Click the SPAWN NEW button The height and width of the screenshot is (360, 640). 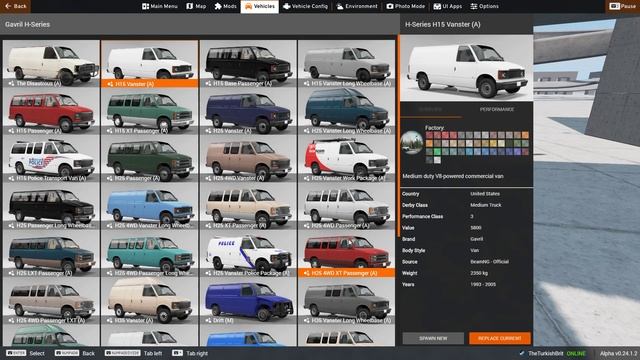pyautogui.click(x=433, y=338)
